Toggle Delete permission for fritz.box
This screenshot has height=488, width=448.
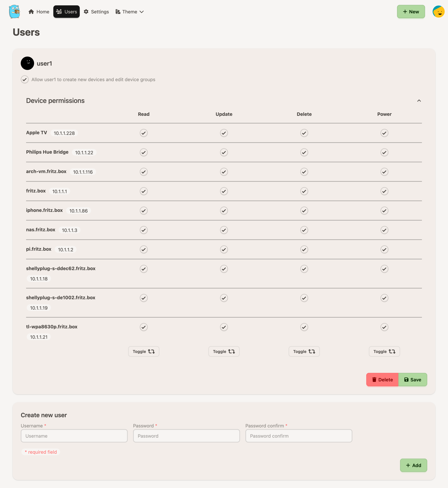[x=304, y=191]
